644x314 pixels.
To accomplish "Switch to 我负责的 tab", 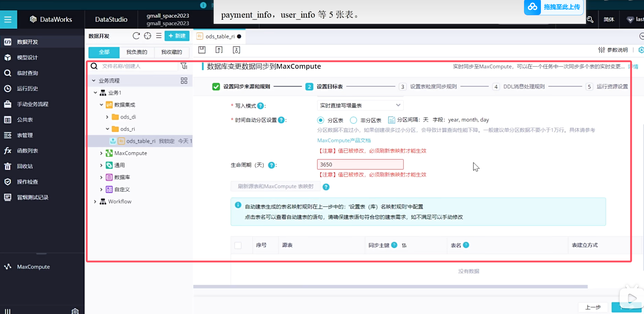I will coord(137,52).
